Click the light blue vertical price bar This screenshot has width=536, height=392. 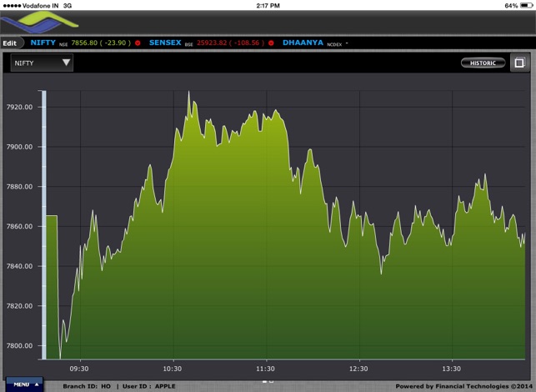click(x=43, y=224)
